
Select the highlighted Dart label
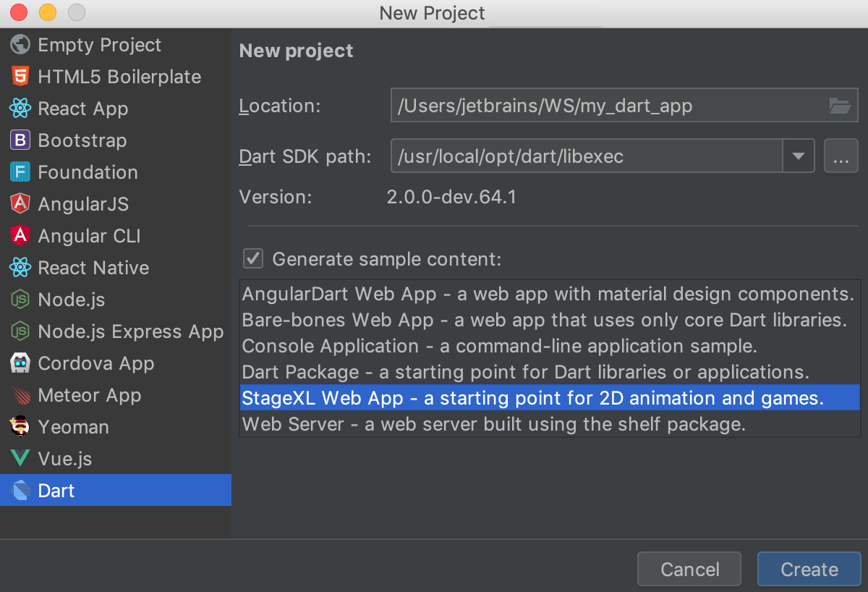[x=56, y=491]
